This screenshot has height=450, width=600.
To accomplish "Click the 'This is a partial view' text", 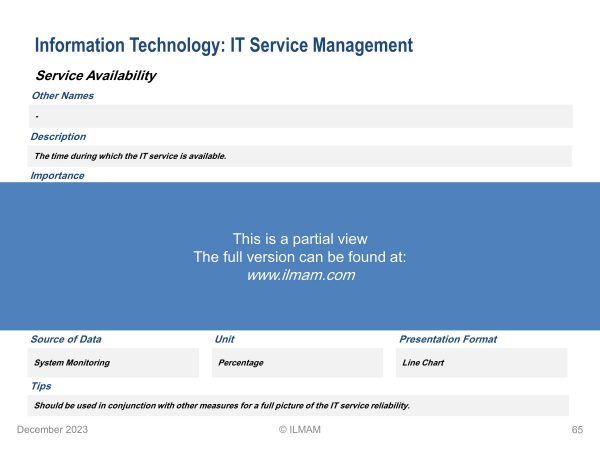I will click(300, 239).
